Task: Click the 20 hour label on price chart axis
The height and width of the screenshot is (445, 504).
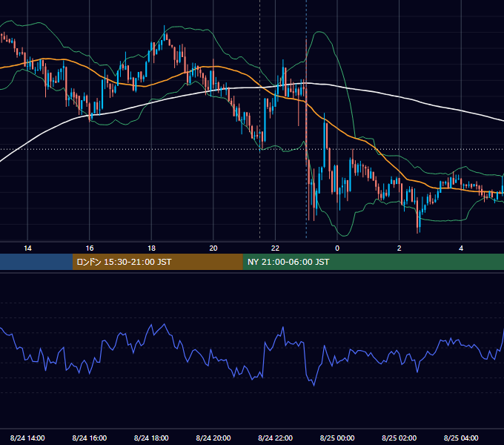Action: (x=213, y=248)
